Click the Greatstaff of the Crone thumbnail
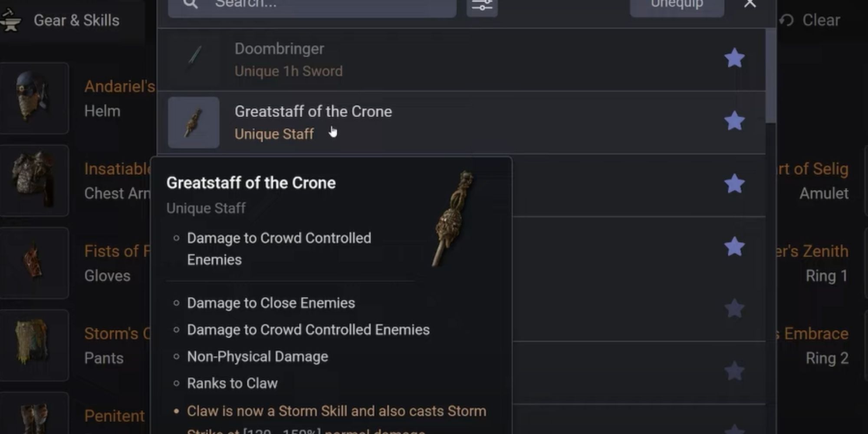This screenshot has width=868, height=434. pos(194,122)
